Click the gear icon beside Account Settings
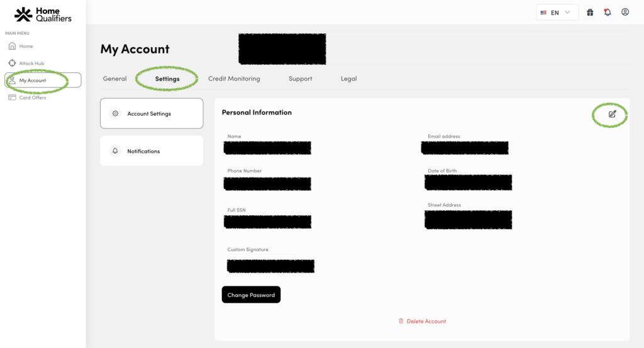This screenshot has height=348, width=644. (x=114, y=114)
